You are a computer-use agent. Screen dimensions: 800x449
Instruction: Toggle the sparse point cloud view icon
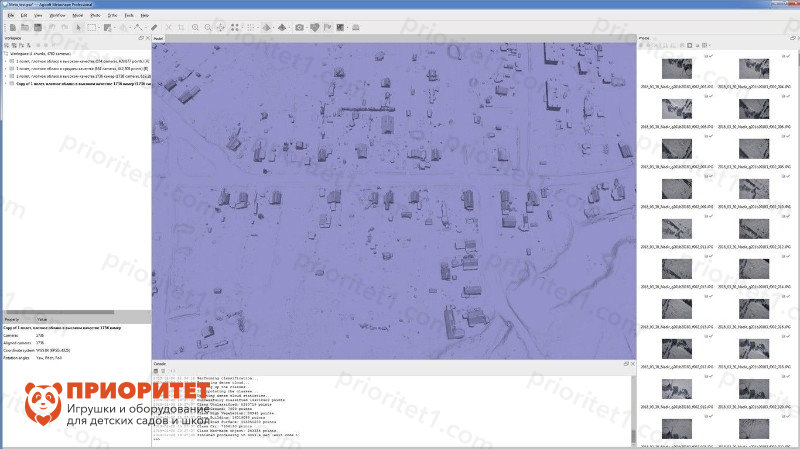click(x=234, y=28)
